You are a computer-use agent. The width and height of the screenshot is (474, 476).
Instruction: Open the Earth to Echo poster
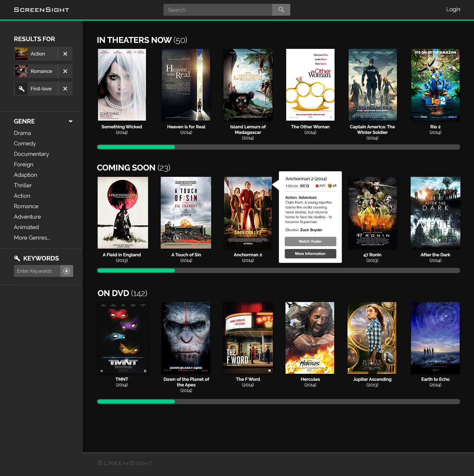pos(435,338)
